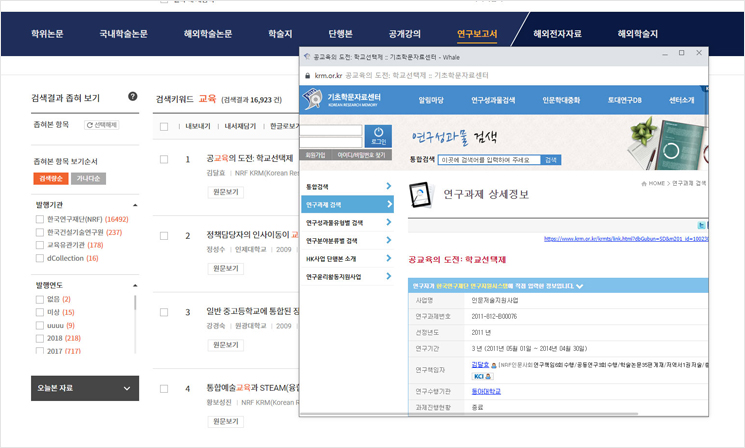This screenshot has width=745, height=448.
Task: Click the arrow on 연구성과물유형별 검색 row
Action: (x=389, y=222)
